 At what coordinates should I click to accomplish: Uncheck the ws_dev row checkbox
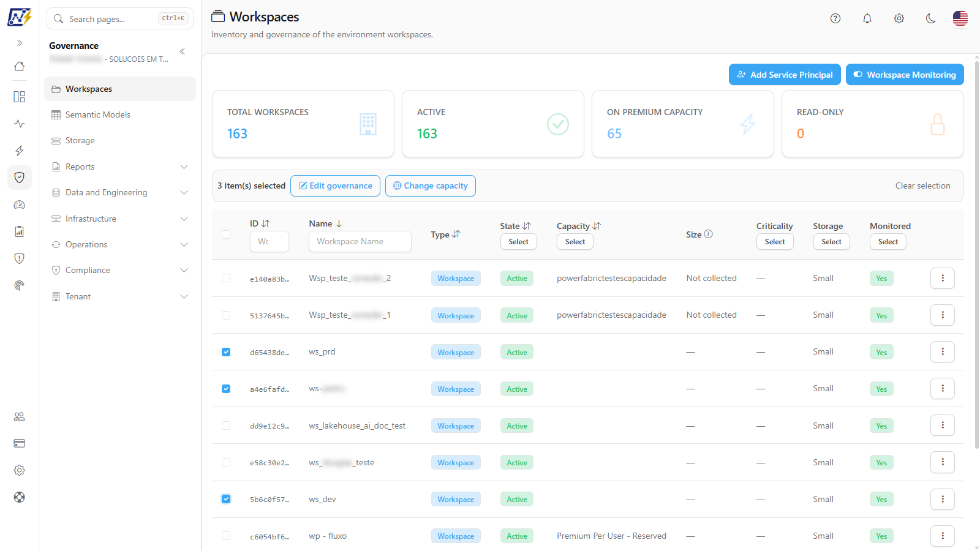(x=226, y=499)
